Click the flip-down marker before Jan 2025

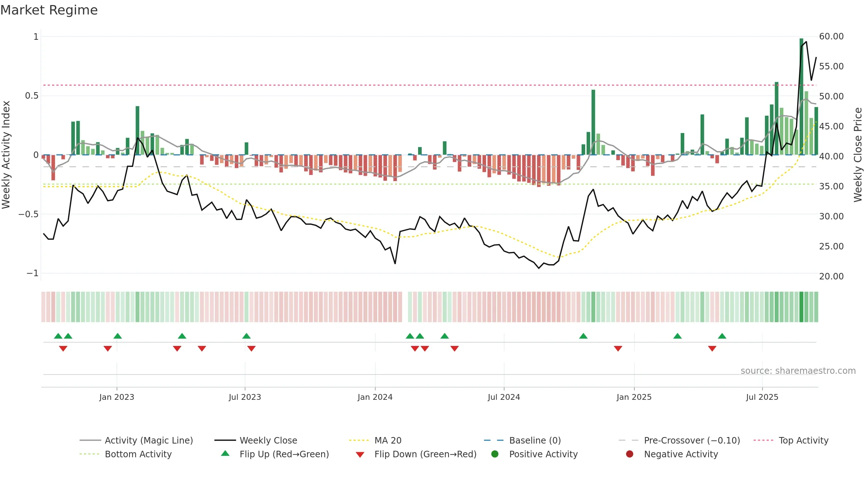tap(618, 348)
